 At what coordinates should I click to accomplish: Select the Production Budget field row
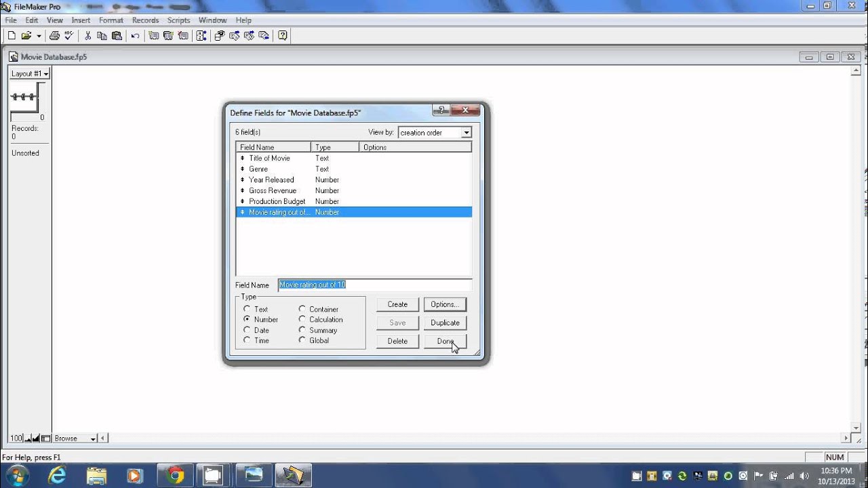point(353,201)
